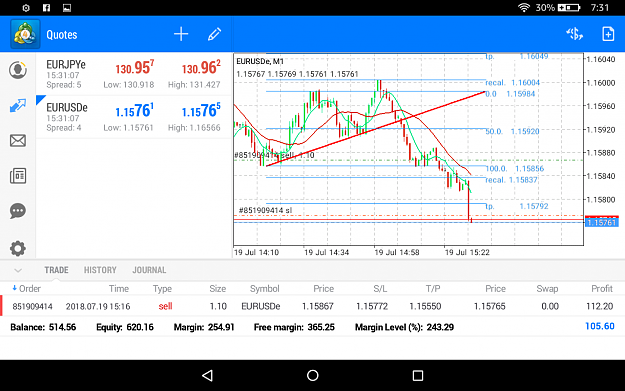Tap the Balance: 514.56 label
The image size is (625, 391).
[43, 327]
